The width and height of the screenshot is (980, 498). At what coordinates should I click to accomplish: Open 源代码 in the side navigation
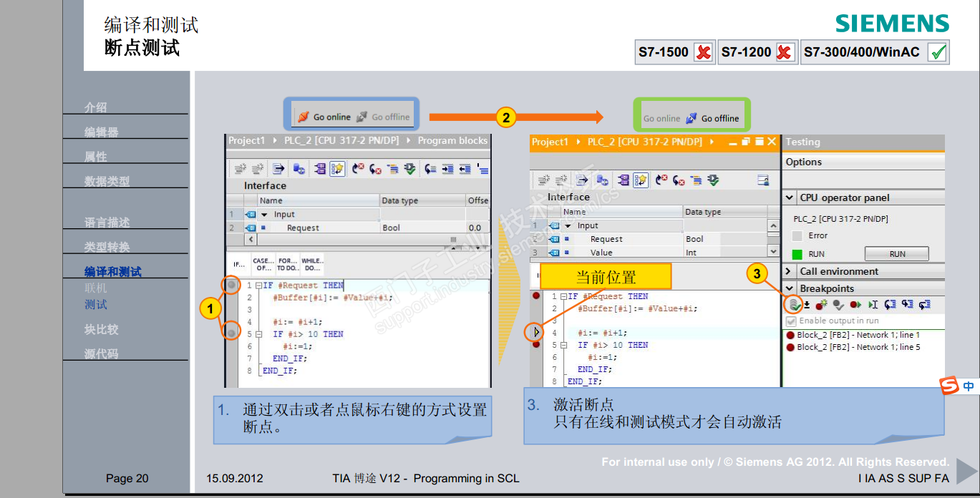pos(101,354)
